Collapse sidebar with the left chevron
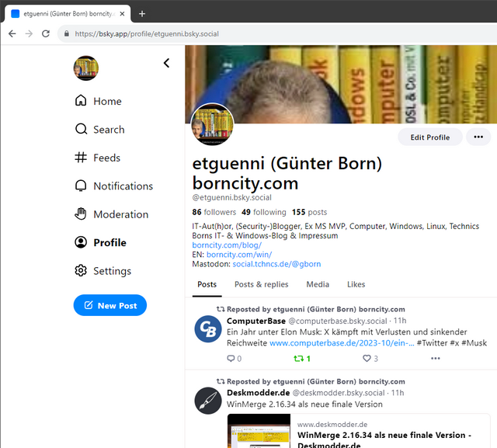This screenshot has height=448, width=497. click(x=166, y=63)
